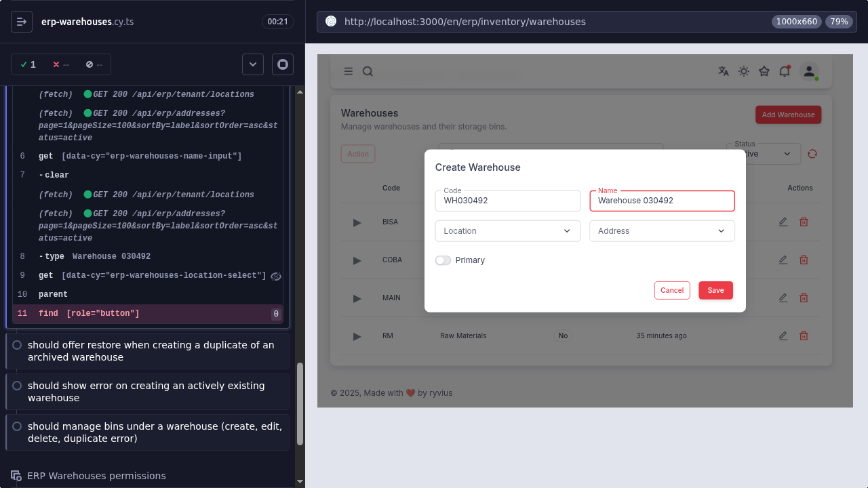Click the command log vertical scrollbar
Screen dimensions: 868x488
300,403
